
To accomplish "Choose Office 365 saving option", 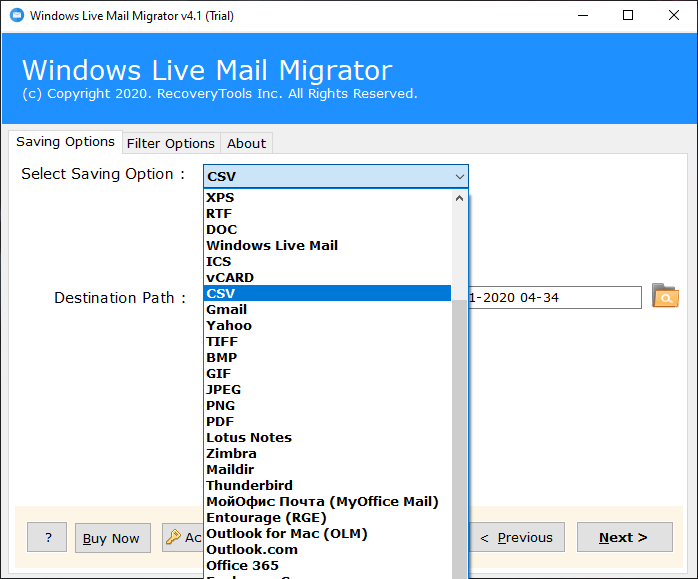I will pyautogui.click(x=327, y=566).
